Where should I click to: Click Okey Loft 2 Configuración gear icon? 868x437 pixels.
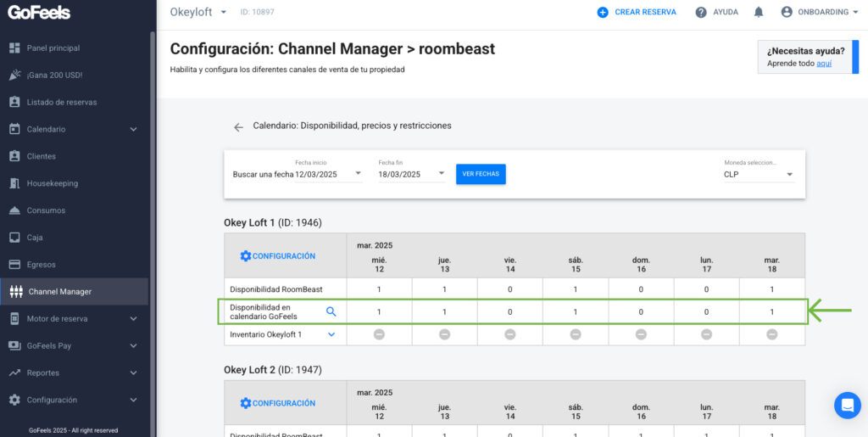point(246,403)
